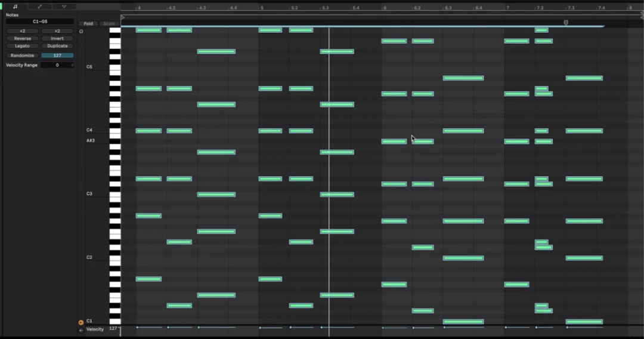This screenshot has width=644, height=339.
Task: Switch to the Envelopes tab icon
Action: coord(40,7)
